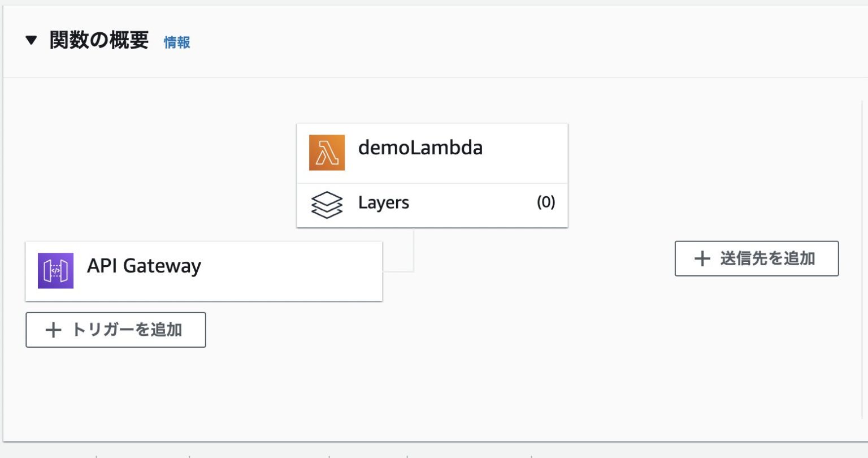Click the plus icon on 送信先を追加
868x458 pixels.
(x=702, y=258)
